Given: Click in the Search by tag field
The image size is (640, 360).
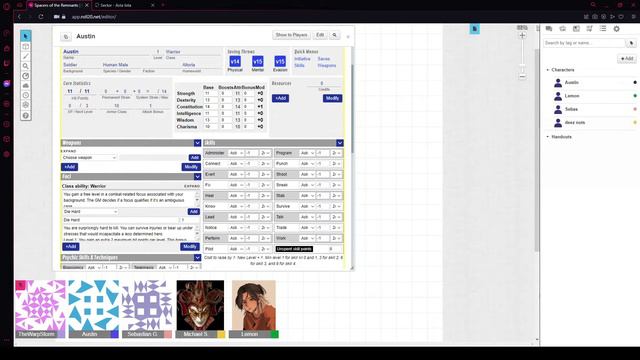Looking at the screenshot, I should click(x=584, y=43).
